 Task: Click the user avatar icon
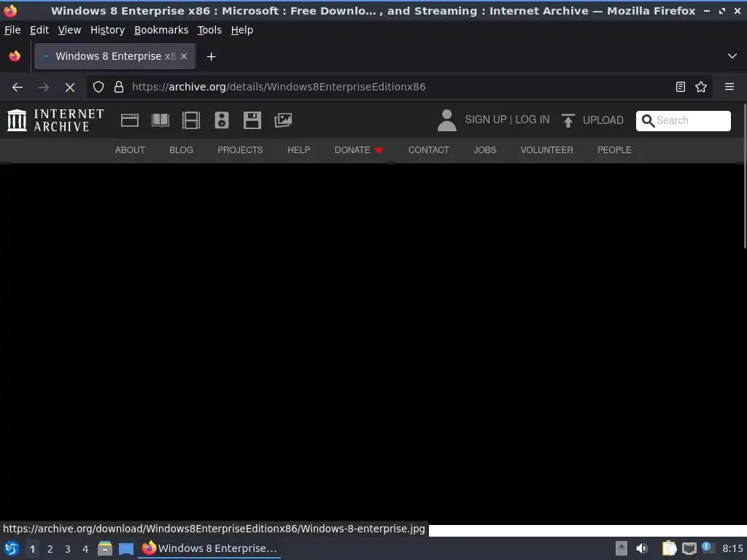446,120
